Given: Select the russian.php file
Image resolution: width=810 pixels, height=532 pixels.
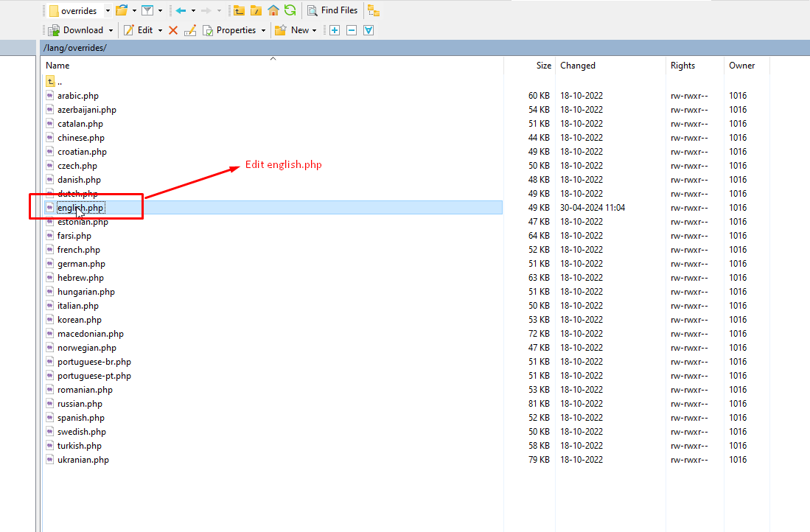Looking at the screenshot, I should point(80,404).
